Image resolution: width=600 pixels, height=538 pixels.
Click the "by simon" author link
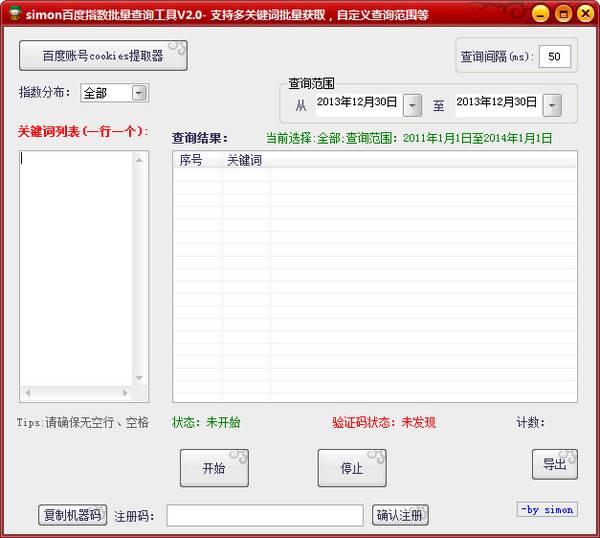click(x=547, y=509)
